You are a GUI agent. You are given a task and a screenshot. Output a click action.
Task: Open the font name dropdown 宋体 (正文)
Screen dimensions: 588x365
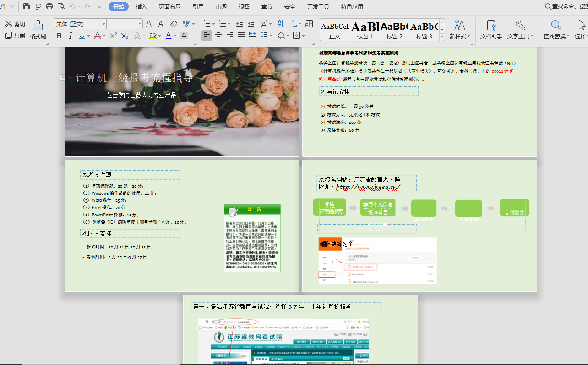pos(103,24)
